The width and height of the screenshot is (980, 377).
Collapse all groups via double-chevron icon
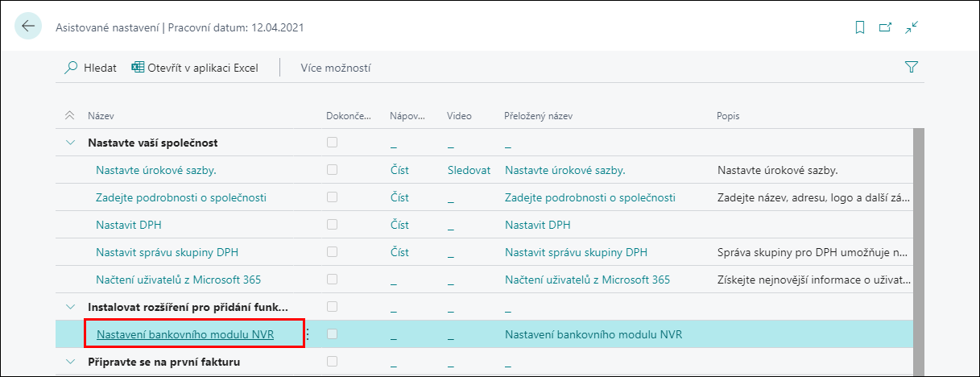[x=69, y=116]
